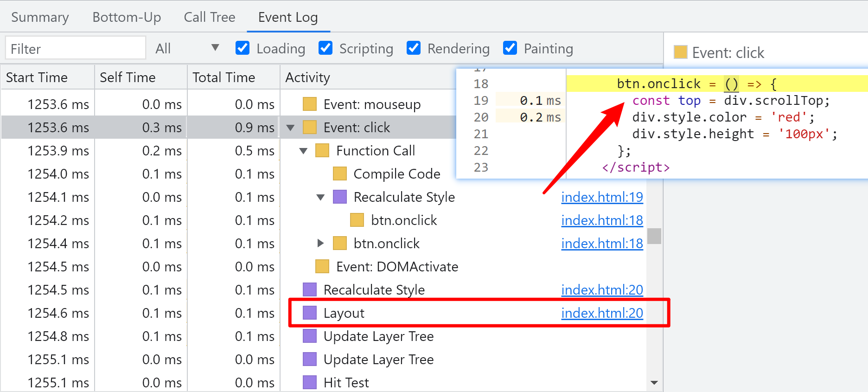The width and height of the screenshot is (868, 392).
Task: Expand the btn.onclick row at 1254.4 ms
Action: click(x=320, y=243)
